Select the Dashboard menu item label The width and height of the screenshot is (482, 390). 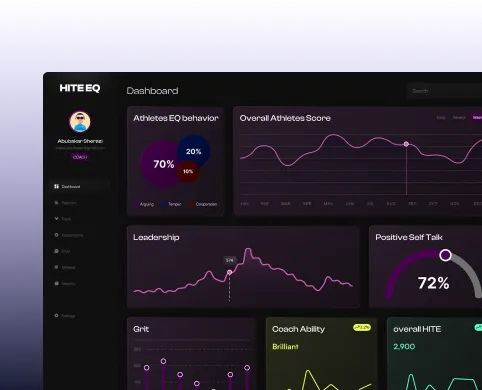click(x=71, y=187)
